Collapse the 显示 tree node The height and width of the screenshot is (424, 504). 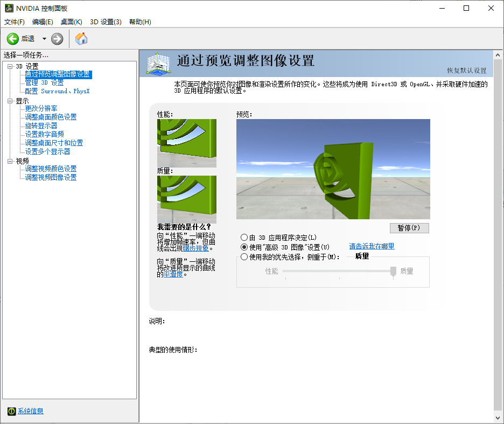point(10,101)
